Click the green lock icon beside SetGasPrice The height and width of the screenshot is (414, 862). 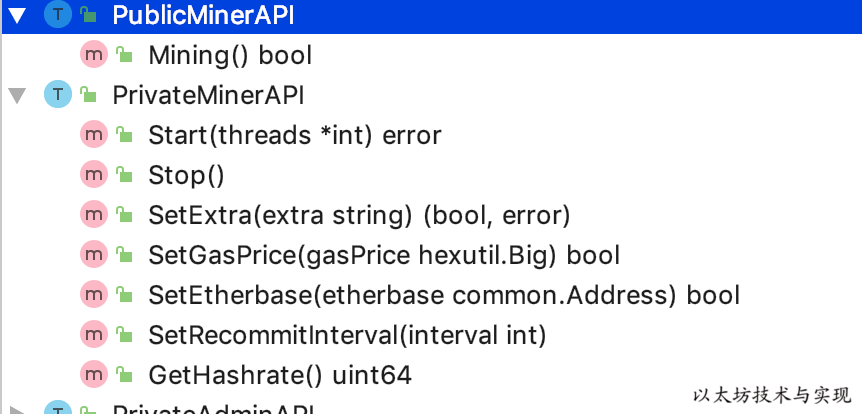(124, 254)
